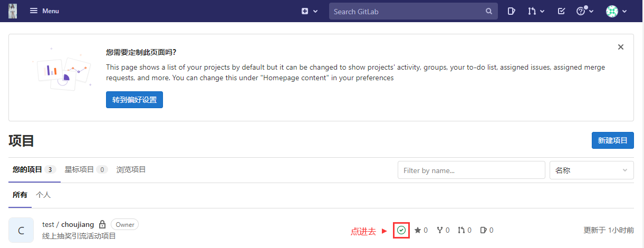
Task: Open the help question mark dropdown
Action: coord(585,11)
